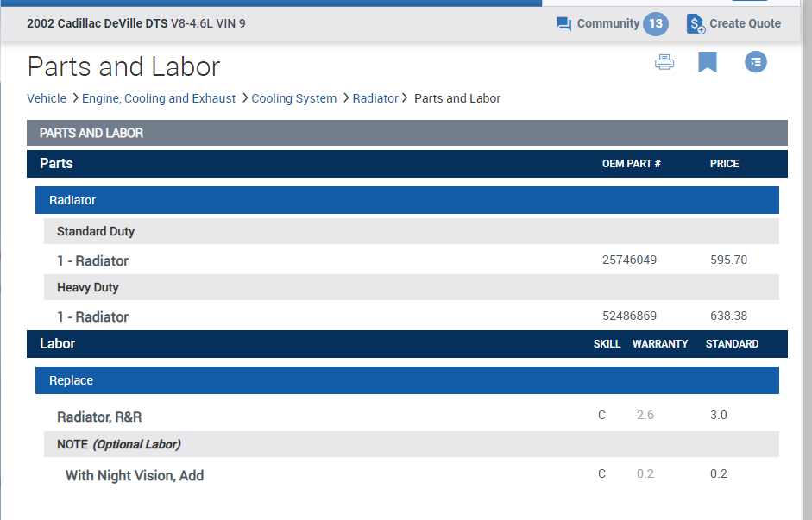Open the Community discussions link
This screenshot has height=520, width=812.
tap(608, 23)
